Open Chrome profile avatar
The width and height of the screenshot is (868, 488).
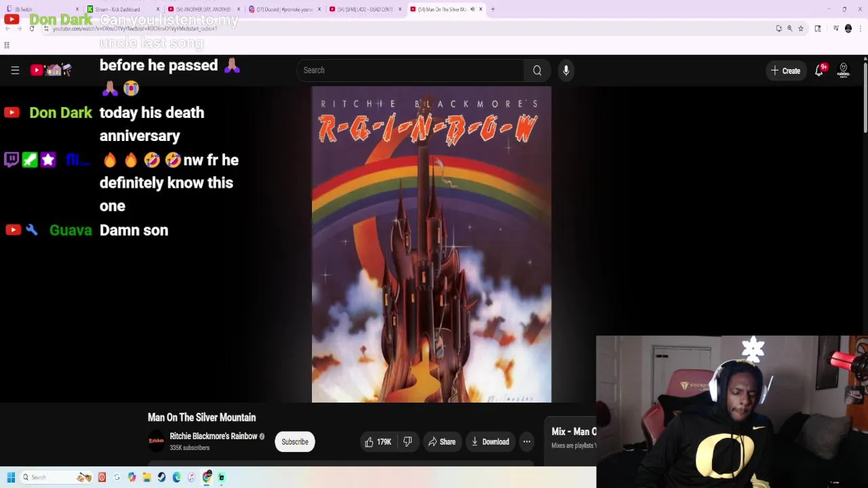[848, 28]
